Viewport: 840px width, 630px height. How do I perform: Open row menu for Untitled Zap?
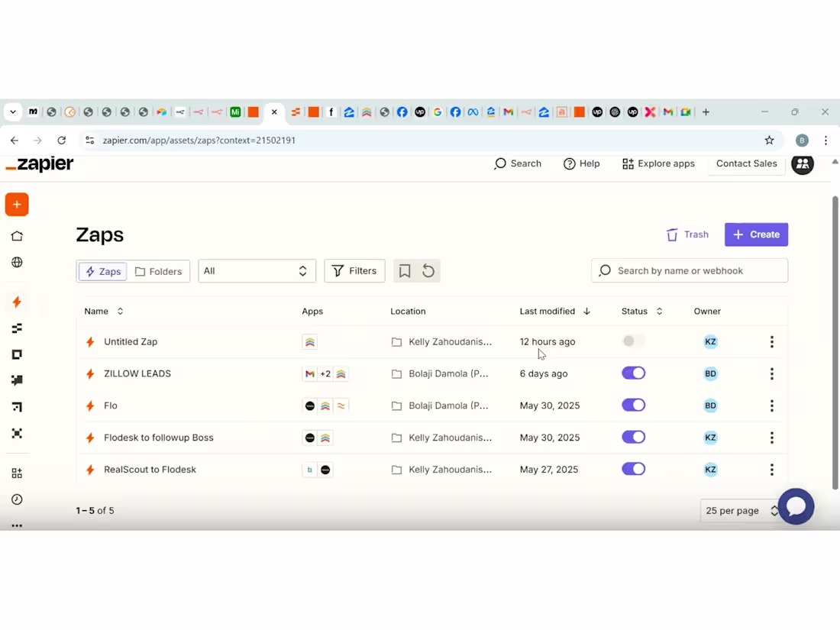tap(771, 342)
